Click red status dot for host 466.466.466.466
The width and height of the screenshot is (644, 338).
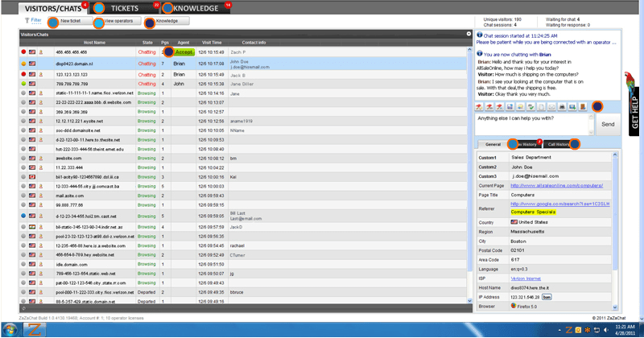point(23,52)
